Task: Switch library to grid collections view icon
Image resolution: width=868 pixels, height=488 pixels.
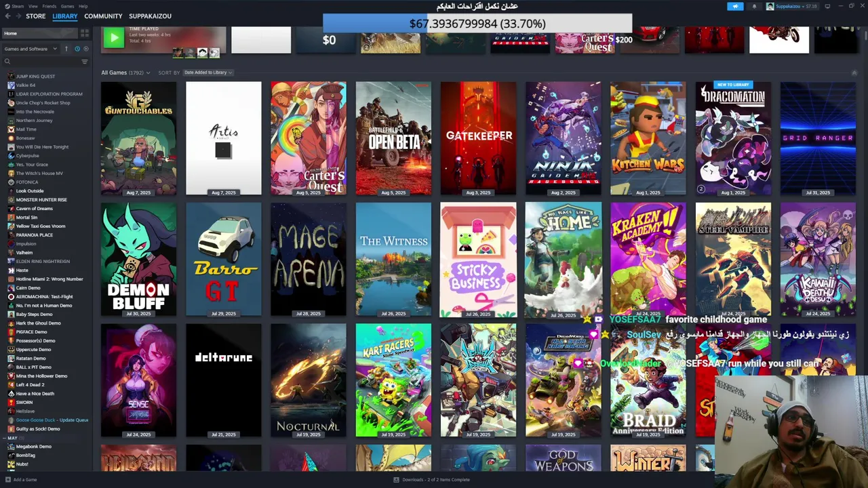Action: pos(85,33)
